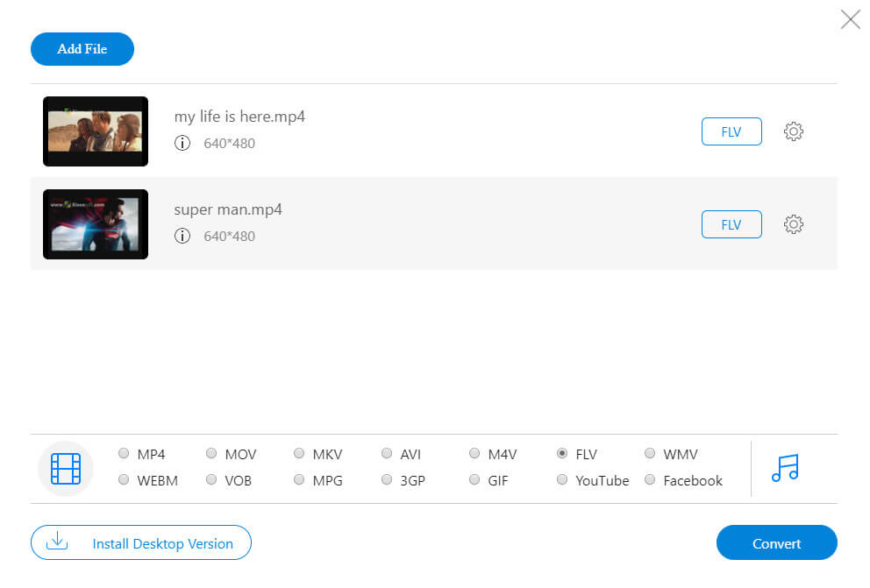Screen dimensions: 870x588
Task: Click info icon beside super man.mp4 resolution
Action: [x=182, y=236]
